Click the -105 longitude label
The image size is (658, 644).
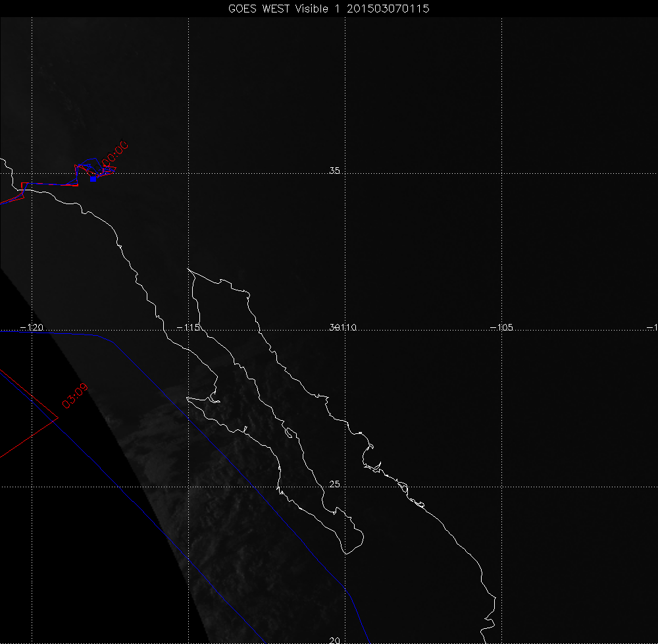502,327
